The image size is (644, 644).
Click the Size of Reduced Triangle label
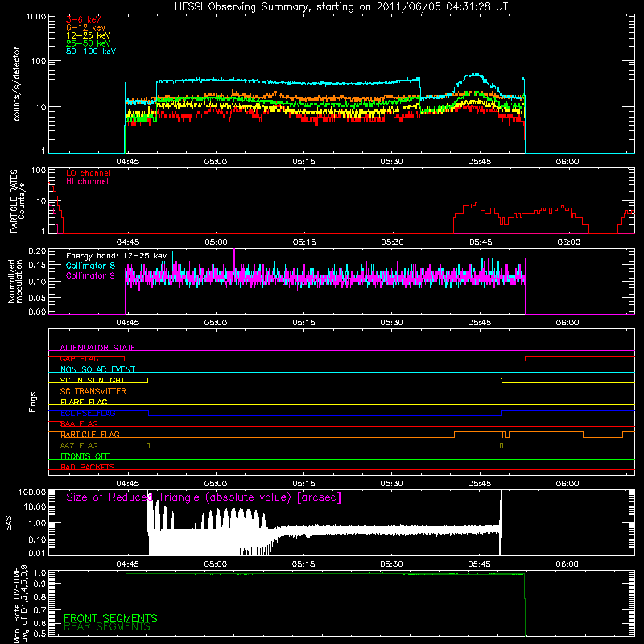coord(204,497)
